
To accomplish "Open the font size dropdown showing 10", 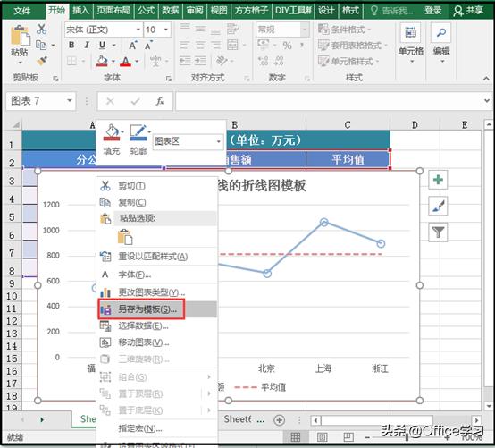I will 165,30.
